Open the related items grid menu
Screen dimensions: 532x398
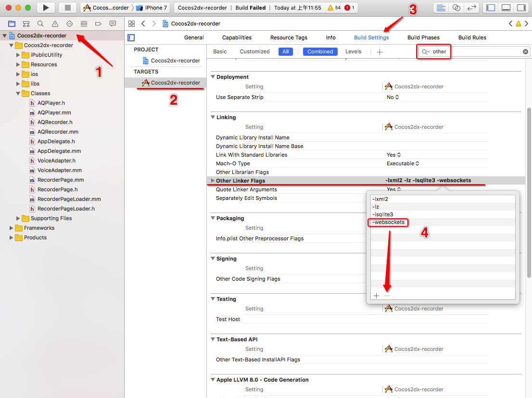tap(132, 24)
